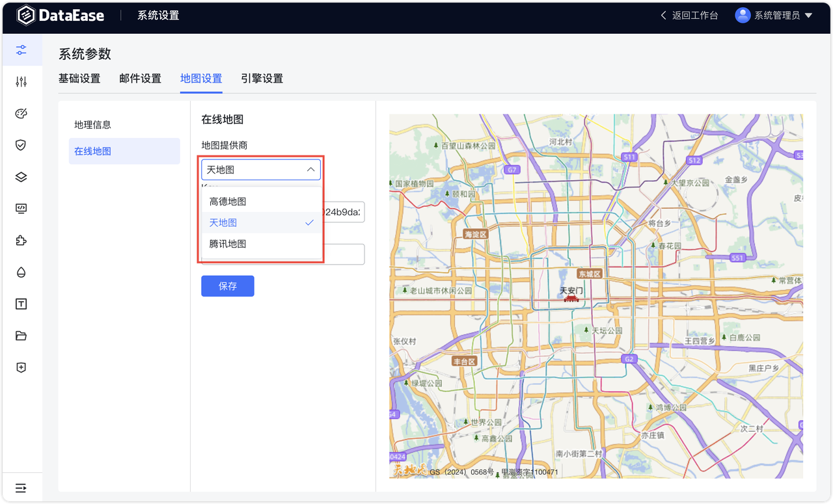Click the 世界公园 label on map
Viewport: 833px width, 504px height.
point(486,423)
